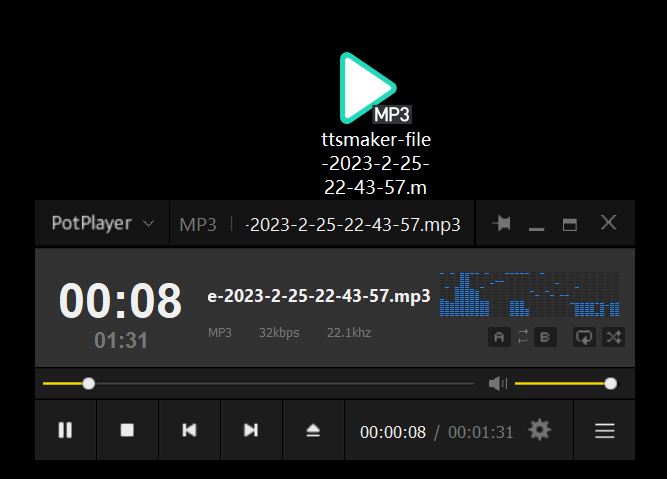Skip to the previous track
This screenshot has width=667, height=479.
(x=189, y=430)
